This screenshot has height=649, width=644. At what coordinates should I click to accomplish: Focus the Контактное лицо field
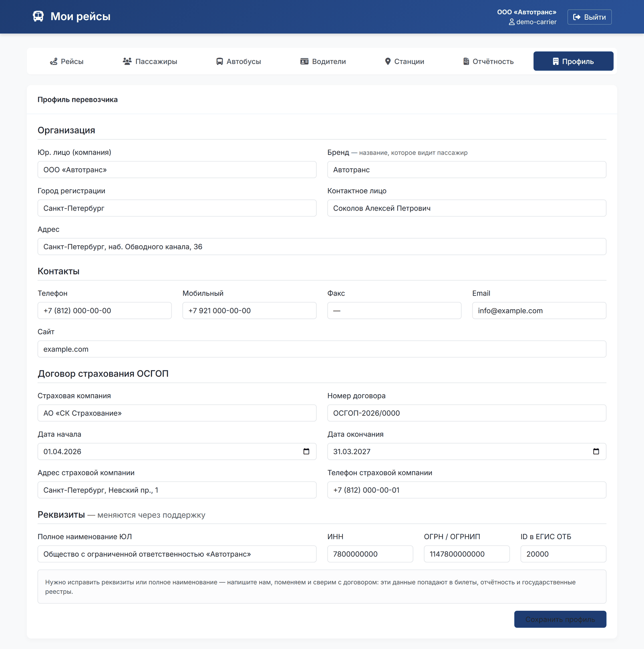coord(467,208)
